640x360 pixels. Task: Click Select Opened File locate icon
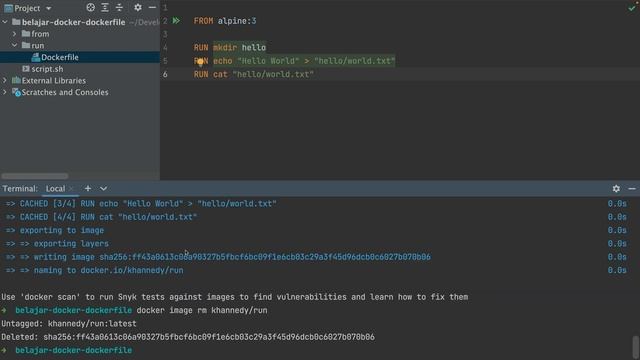[x=91, y=7]
